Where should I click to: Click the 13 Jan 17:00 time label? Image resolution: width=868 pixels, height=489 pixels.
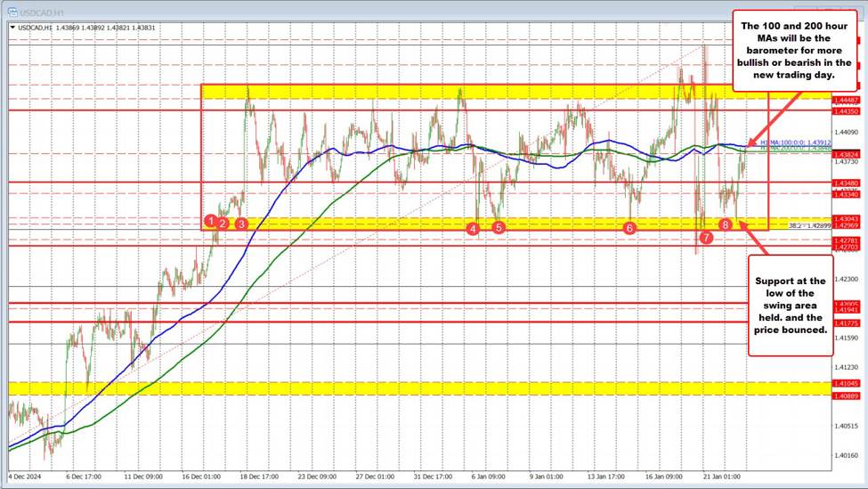[x=605, y=477]
